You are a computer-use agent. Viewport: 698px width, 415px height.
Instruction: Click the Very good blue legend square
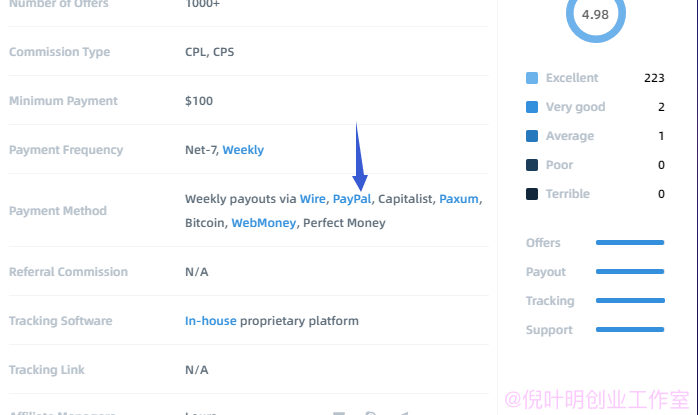532,107
